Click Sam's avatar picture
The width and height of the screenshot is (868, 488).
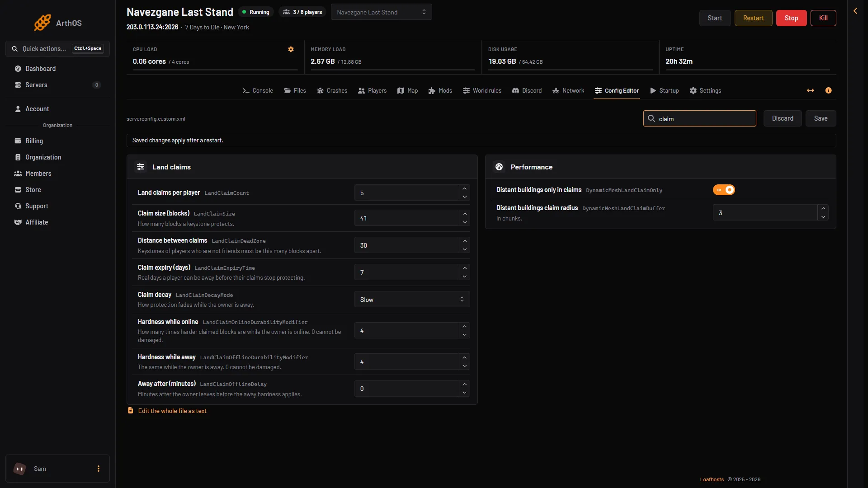tap(20, 469)
